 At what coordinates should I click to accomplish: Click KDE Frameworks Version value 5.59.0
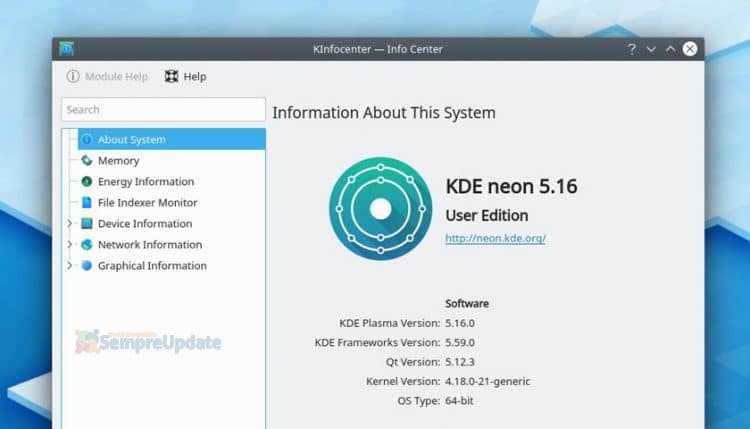(x=460, y=343)
